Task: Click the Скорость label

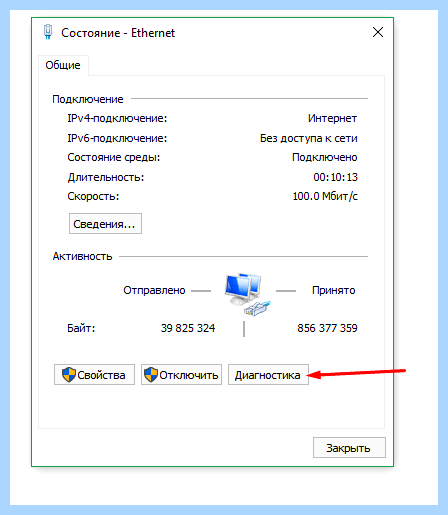Action: coord(93,196)
